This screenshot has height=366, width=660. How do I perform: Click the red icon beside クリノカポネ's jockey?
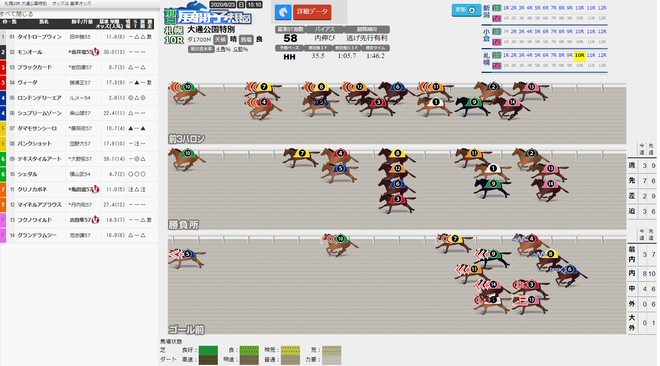point(95,189)
